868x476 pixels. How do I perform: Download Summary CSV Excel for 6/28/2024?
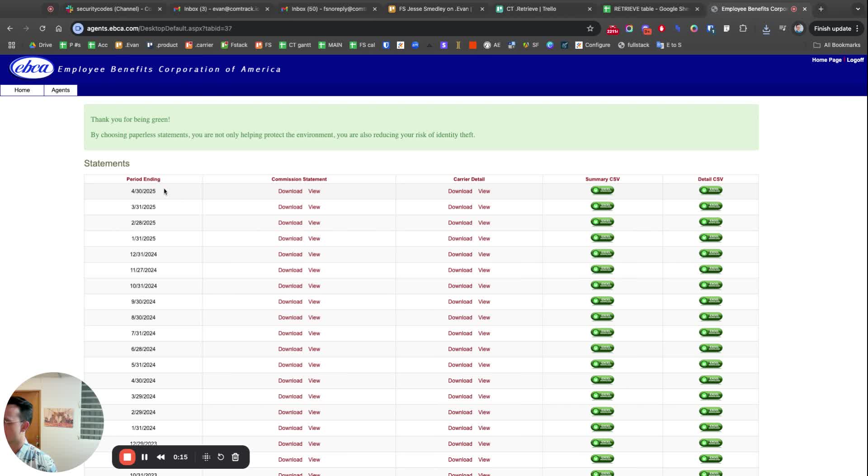click(x=602, y=349)
